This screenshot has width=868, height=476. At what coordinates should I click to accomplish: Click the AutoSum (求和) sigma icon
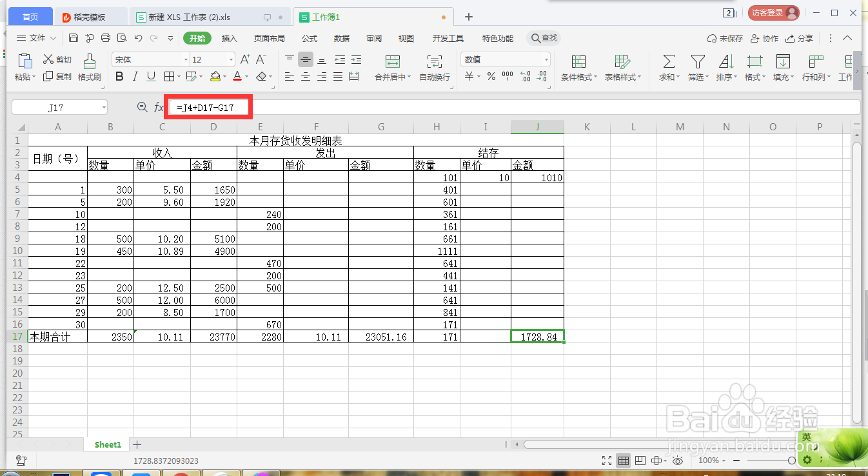[669, 61]
